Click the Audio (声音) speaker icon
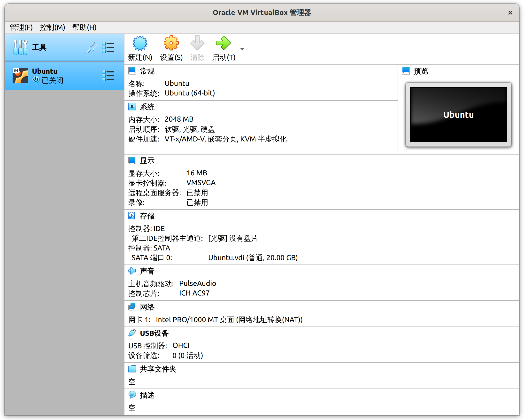This screenshot has width=524, height=420. pyautogui.click(x=132, y=271)
